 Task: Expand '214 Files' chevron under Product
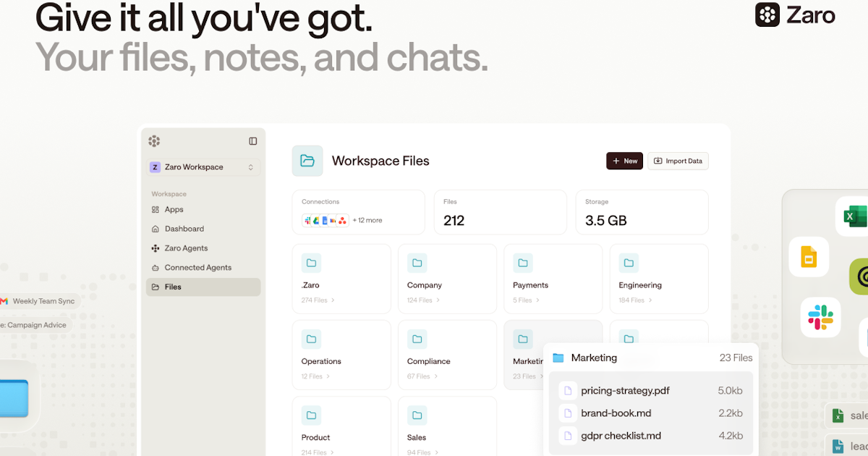[x=333, y=452]
